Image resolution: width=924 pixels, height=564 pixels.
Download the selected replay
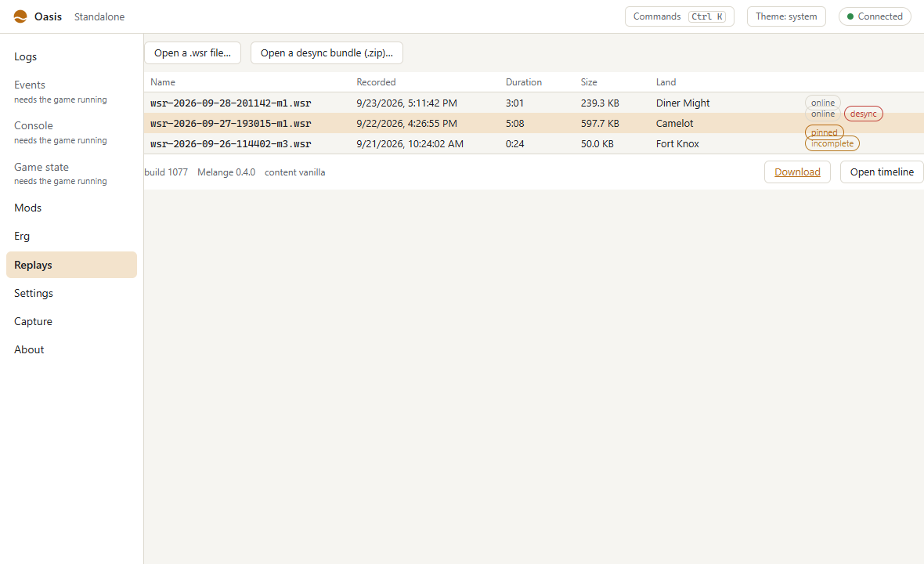797,172
